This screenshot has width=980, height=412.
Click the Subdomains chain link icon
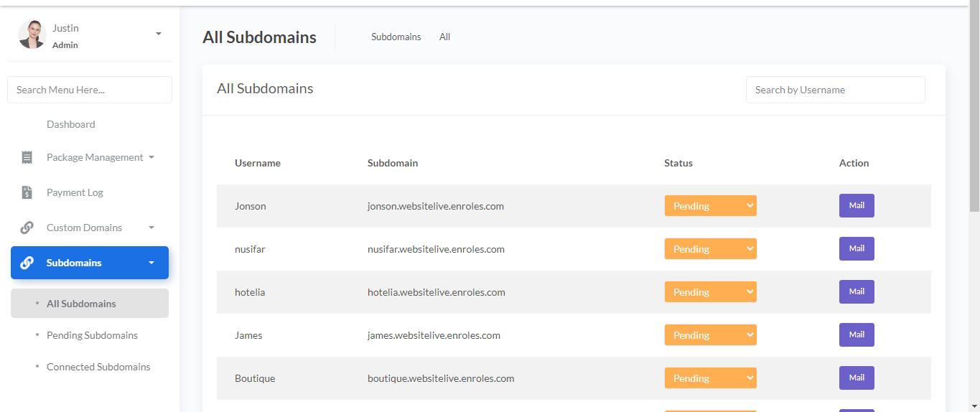click(x=27, y=263)
